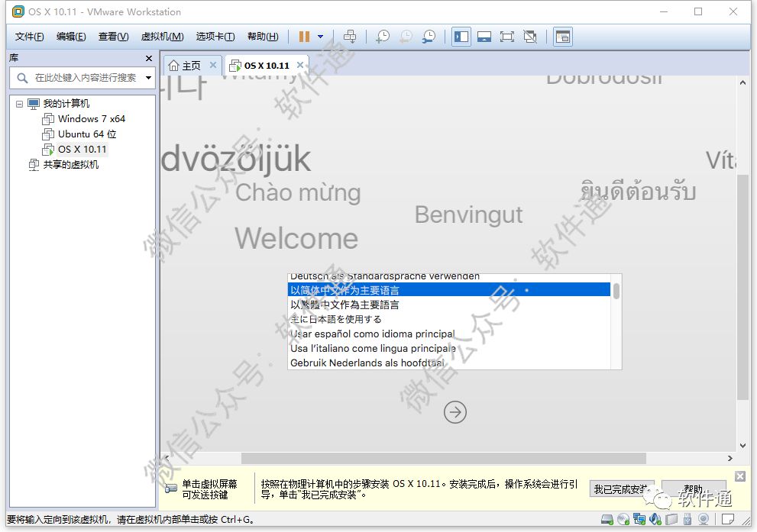This screenshot has width=757, height=532.
Task: Click the horizontal scrollbar right arrow
Action: click(730, 458)
